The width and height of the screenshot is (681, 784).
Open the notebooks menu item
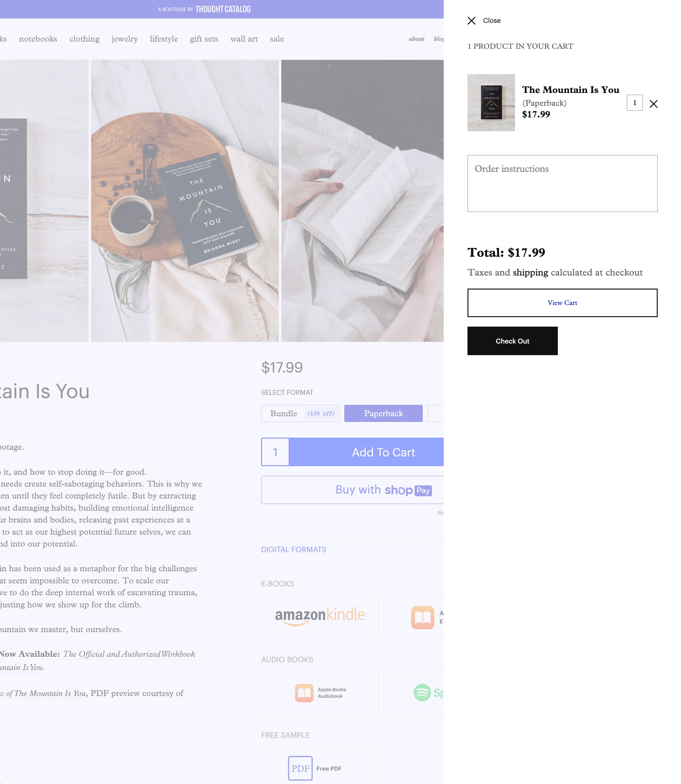click(38, 39)
